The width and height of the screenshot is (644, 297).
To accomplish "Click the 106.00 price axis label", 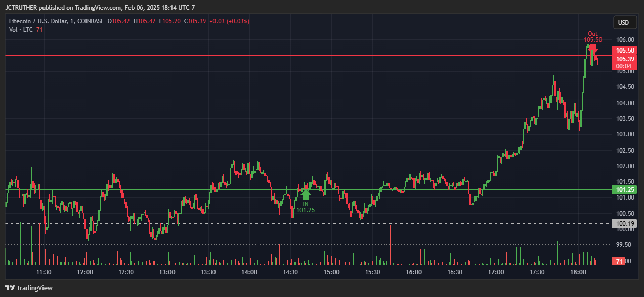I will pos(625,40).
